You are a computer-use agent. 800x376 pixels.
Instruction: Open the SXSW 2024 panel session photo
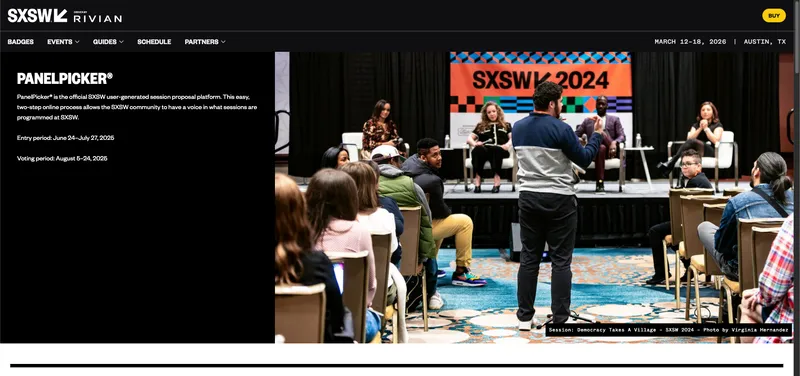(534, 197)
